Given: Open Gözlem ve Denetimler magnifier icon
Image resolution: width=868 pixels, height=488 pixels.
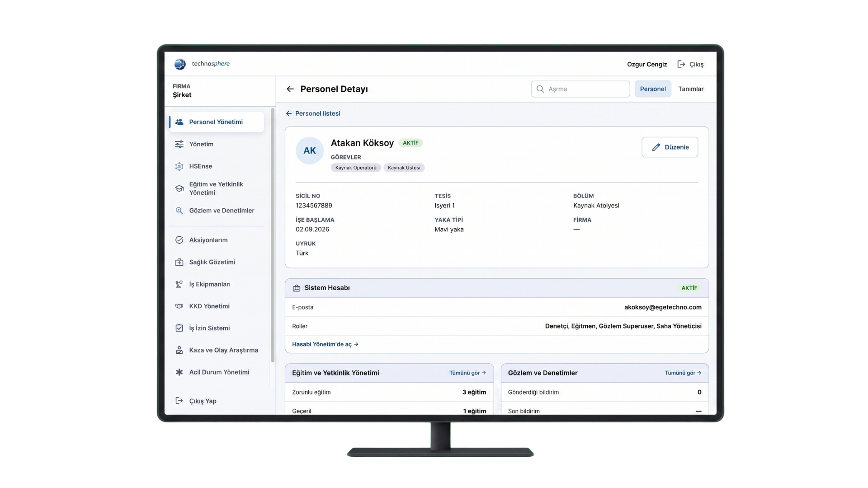Looking at the screenshot, I should pyautogui.click(x=179, y=211).
